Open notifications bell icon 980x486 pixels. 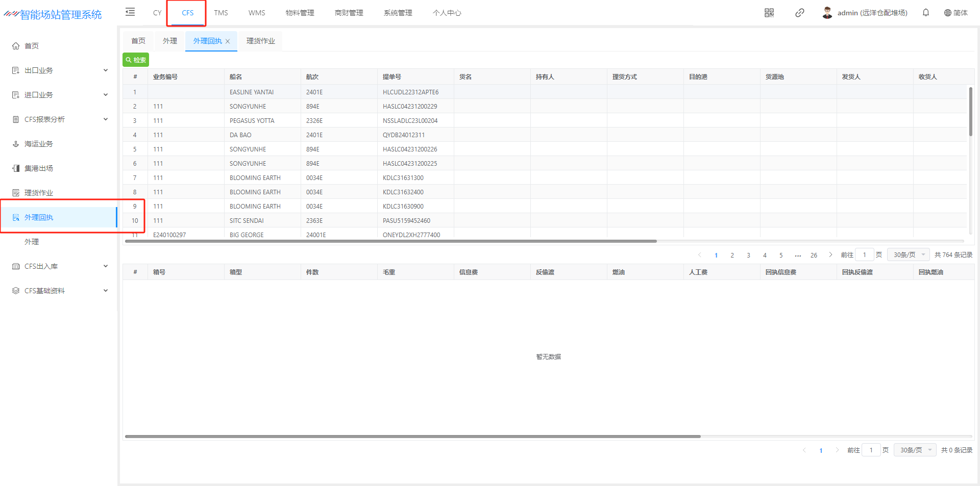click(x=925, y=13)
